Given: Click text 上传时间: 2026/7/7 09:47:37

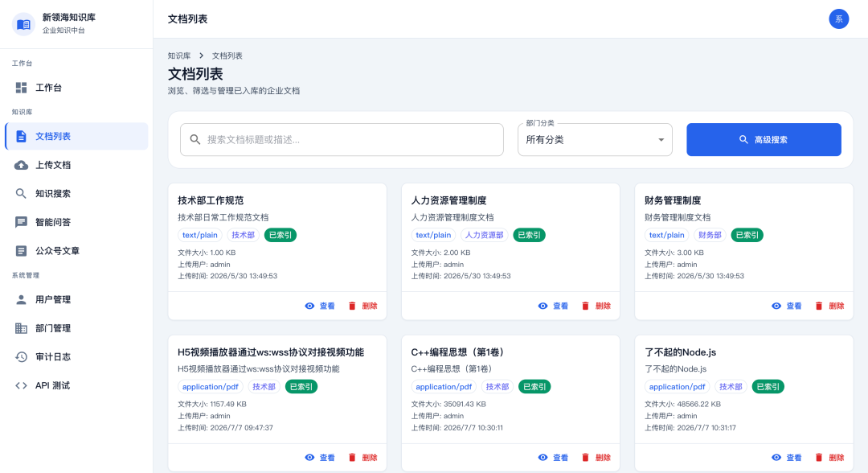Looking at the screenshot, I should [x=225, y=428].
